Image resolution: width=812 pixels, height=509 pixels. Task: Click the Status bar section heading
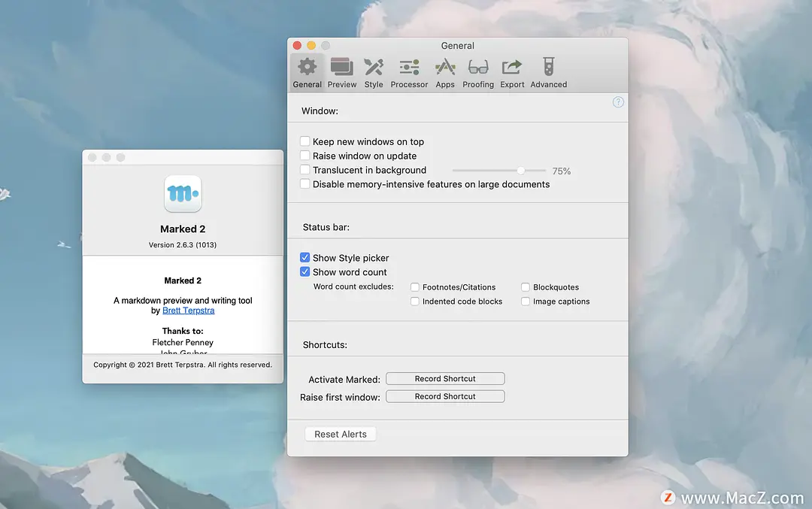point(326,227)
